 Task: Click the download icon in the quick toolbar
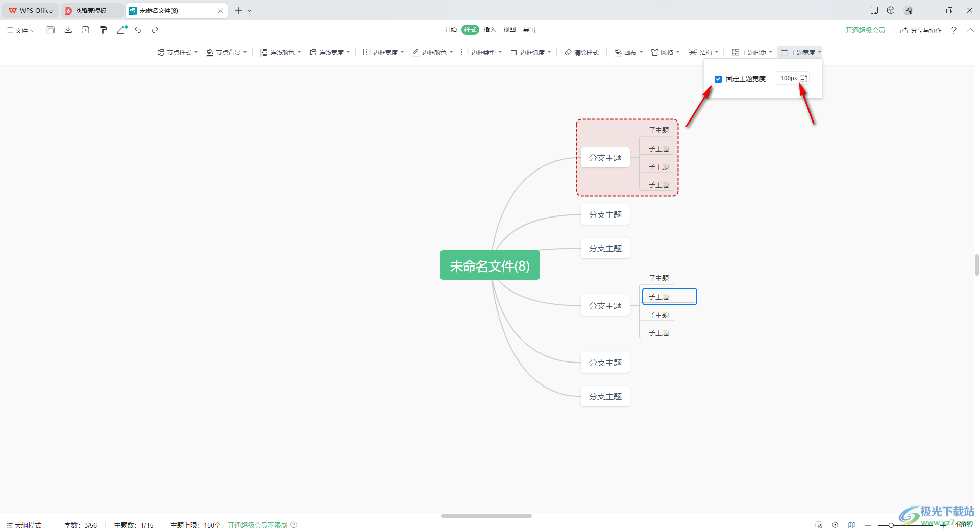pyautogui.click(x=68, y=30)
